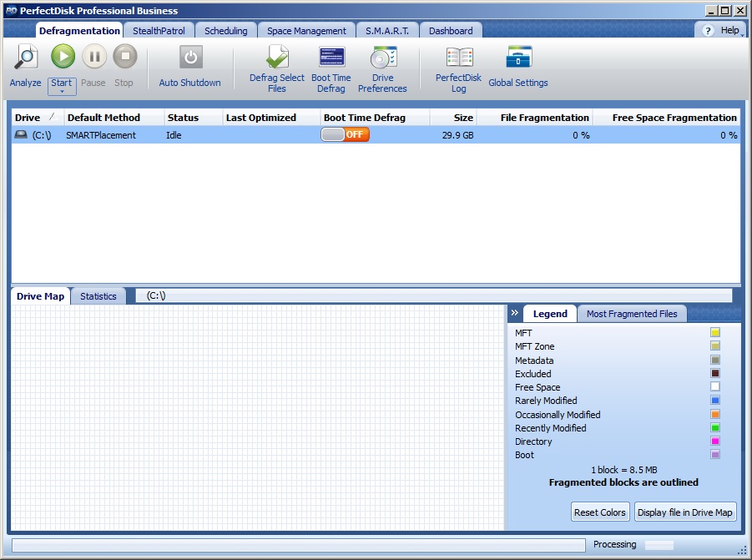Sort by Default Method column header
Screen dimensions: 752x560
(114, 118)
